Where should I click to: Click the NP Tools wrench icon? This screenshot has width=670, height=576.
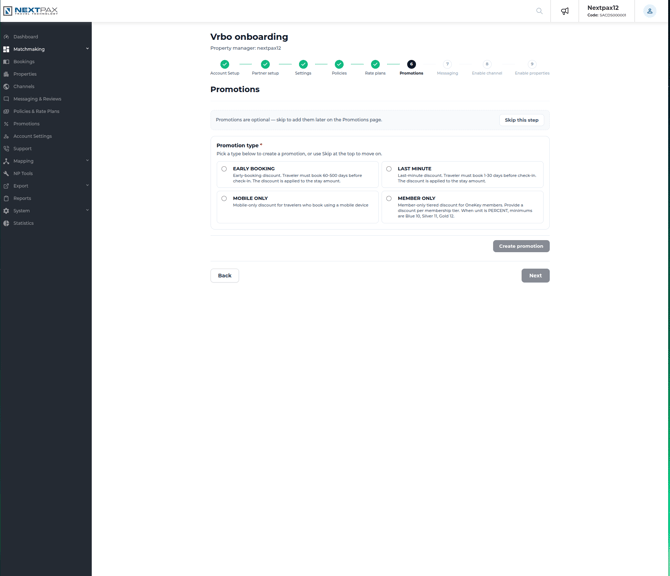point(6,173)
